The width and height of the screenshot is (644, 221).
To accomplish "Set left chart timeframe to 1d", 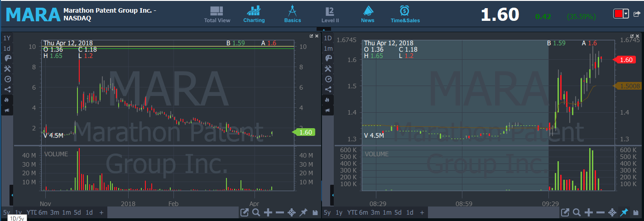I will pyautogui.click(x=89, y=212).
